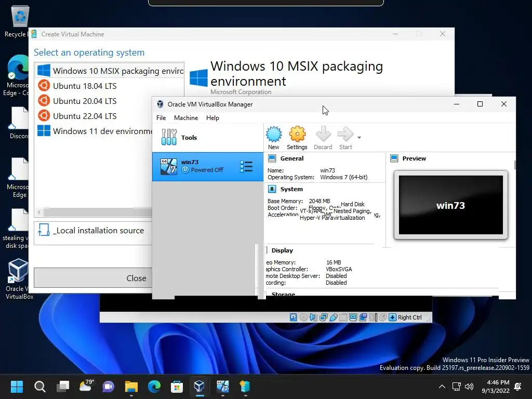This screenshot has height=399, width=532.
Task: Click the Preview panel header
Action: coord(414,158)
